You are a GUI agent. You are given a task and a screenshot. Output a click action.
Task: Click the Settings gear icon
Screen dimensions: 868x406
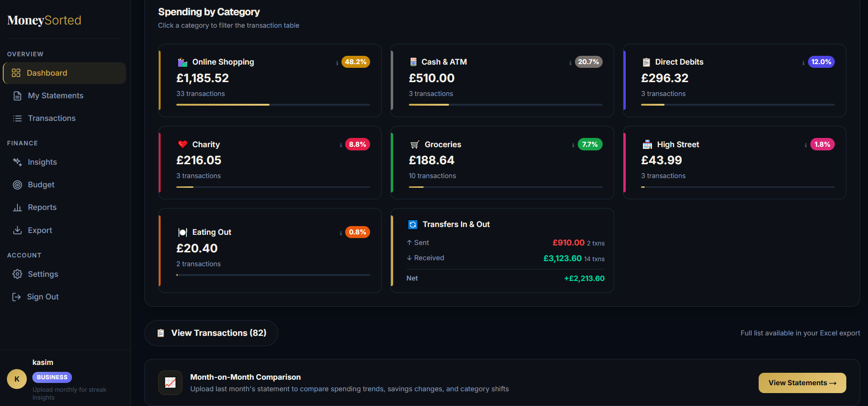[x=18, y=274]
